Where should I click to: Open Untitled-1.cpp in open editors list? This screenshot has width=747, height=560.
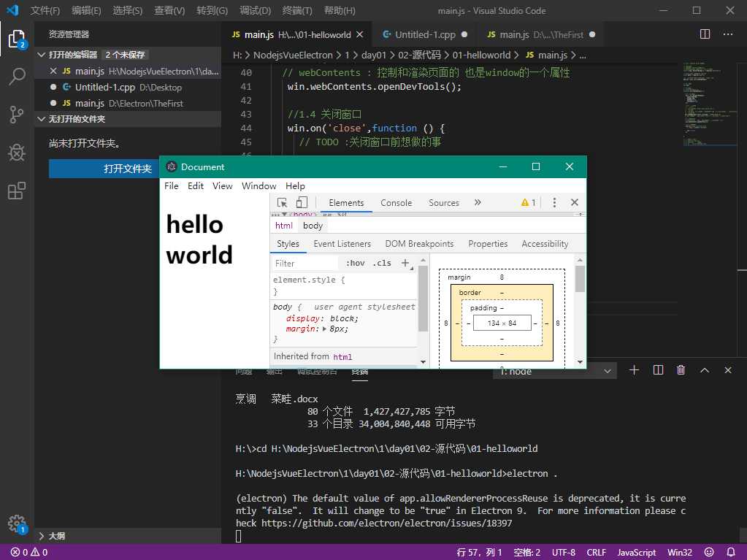point(129,87)
